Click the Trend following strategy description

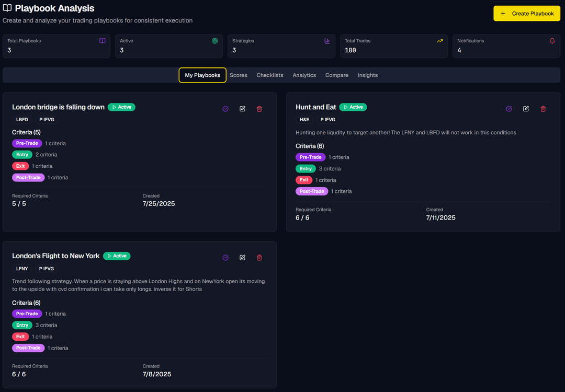(x=138, y=285)
